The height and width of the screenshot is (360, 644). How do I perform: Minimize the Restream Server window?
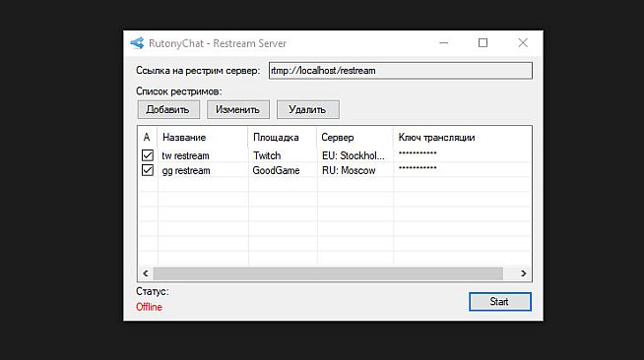(443, 42)
